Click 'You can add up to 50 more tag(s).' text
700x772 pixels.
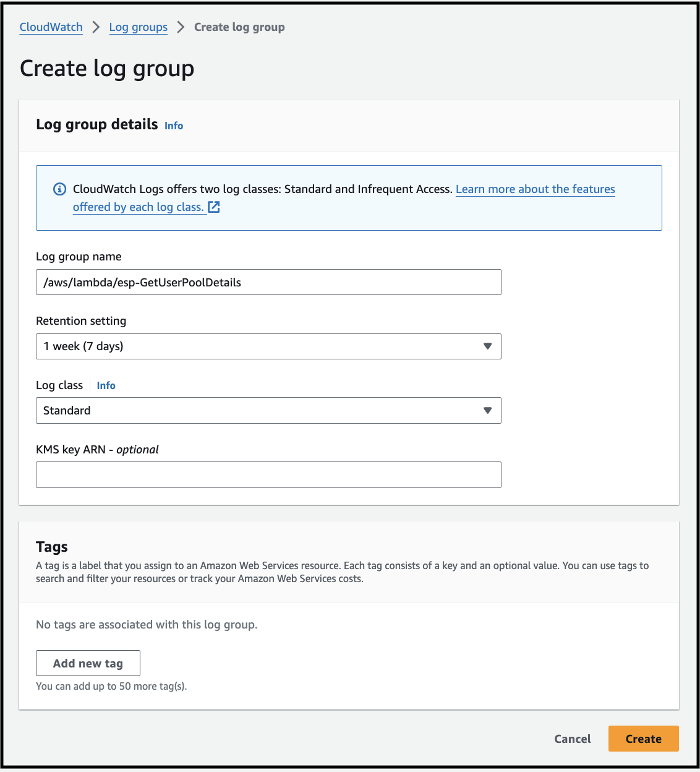coord(111,686)
